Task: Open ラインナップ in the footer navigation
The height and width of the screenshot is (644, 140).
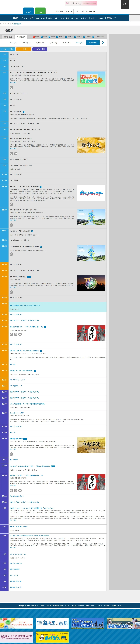Action: (33, 605)
